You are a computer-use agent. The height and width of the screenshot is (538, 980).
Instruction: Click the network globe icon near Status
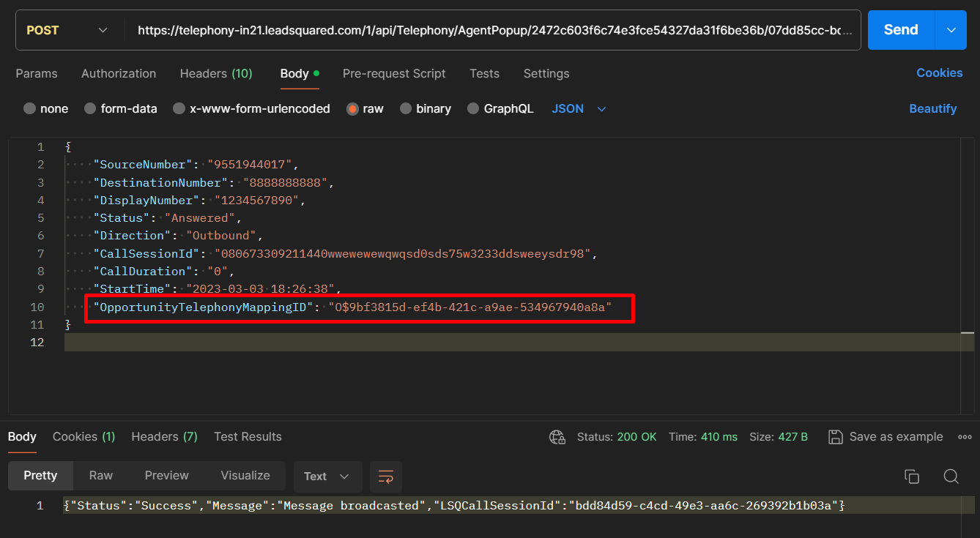(x=557, y=437)
